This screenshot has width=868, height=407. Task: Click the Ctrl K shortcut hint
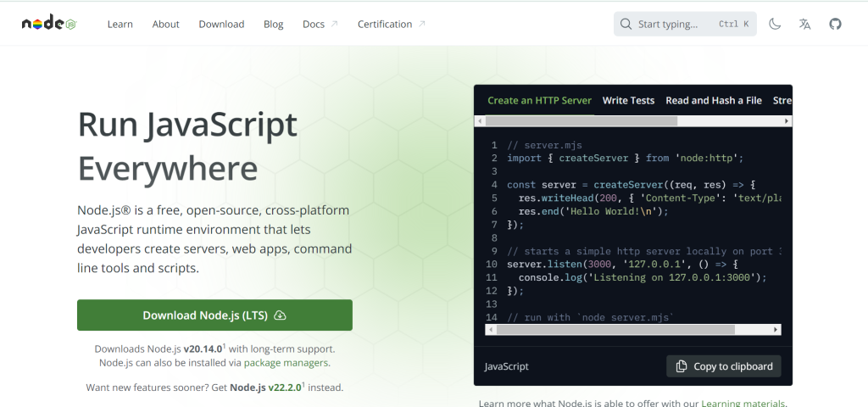point(733,24)
